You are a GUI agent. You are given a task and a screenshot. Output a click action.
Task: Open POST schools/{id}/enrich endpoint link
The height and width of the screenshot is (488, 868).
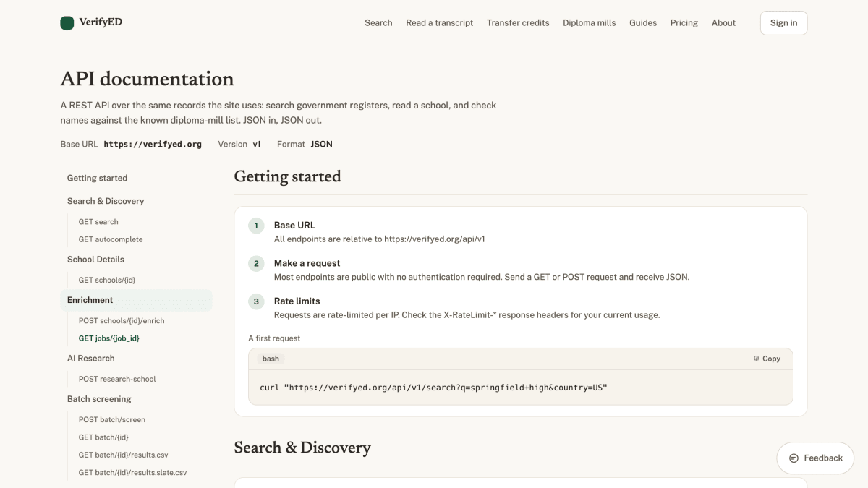(122, 320)
